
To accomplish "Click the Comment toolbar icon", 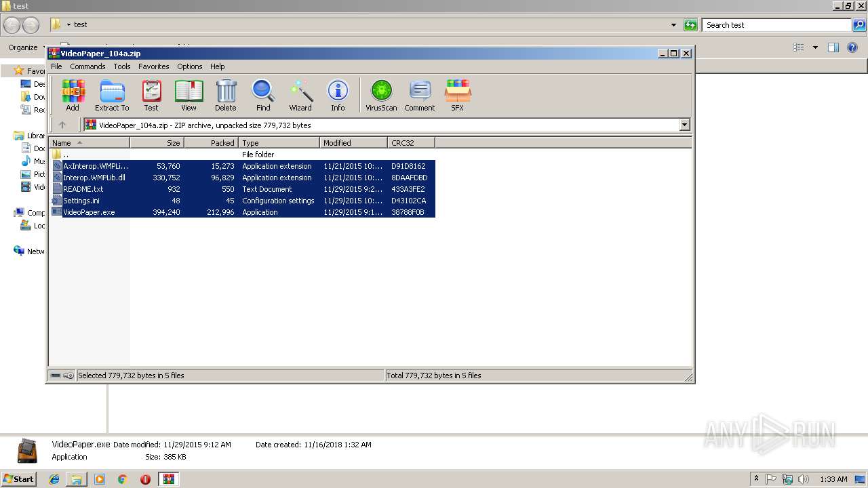I will point(420,95).
